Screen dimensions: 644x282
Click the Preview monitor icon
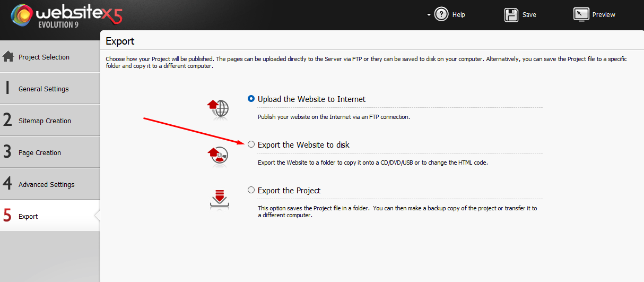(x=581, y=14)
